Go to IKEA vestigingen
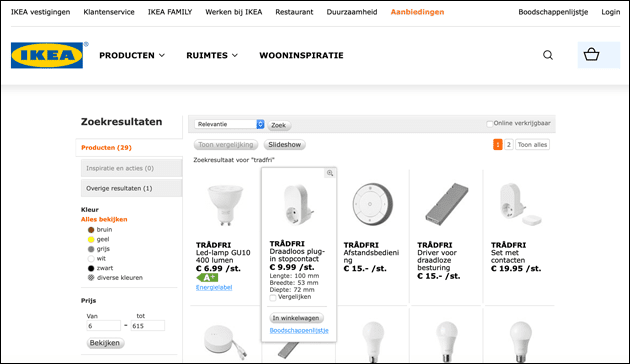Image resolution: width=630 pixels, height=364 pixels. 40,12
